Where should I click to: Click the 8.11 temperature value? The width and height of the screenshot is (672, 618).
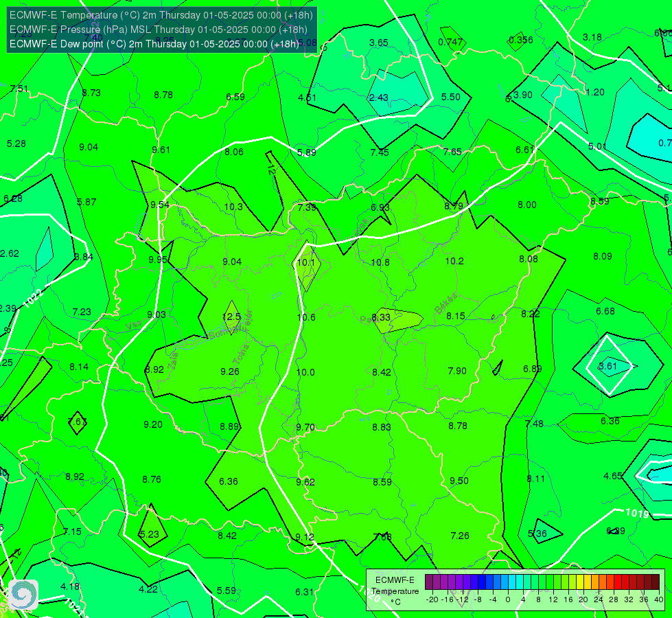point(535,479)
